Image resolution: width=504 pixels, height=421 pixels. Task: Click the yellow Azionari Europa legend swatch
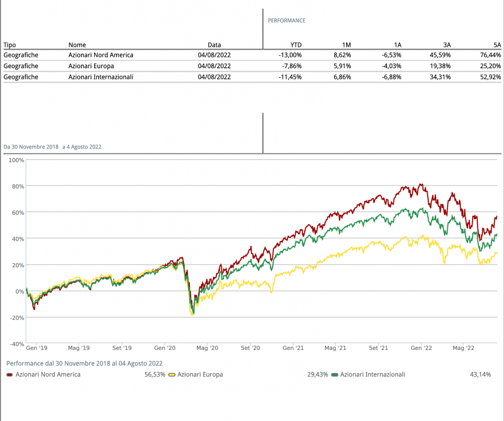(172, 375)
